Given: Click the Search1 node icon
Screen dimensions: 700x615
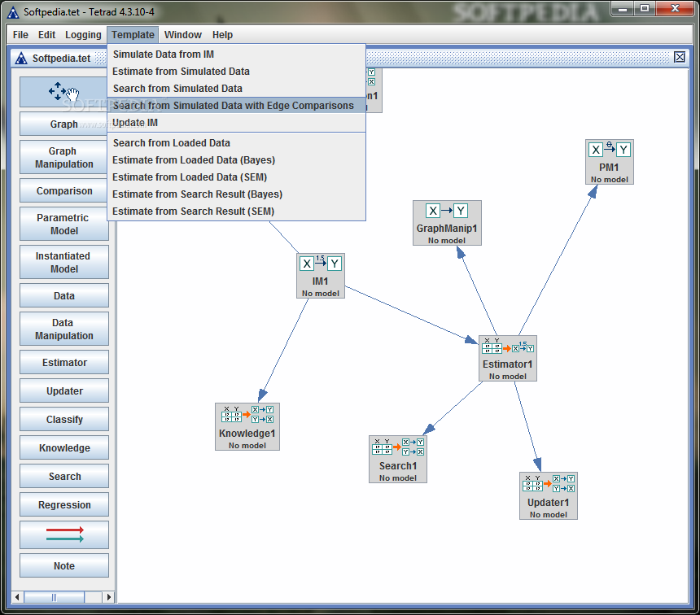Looking at the screenshot, I should point(398,447).
